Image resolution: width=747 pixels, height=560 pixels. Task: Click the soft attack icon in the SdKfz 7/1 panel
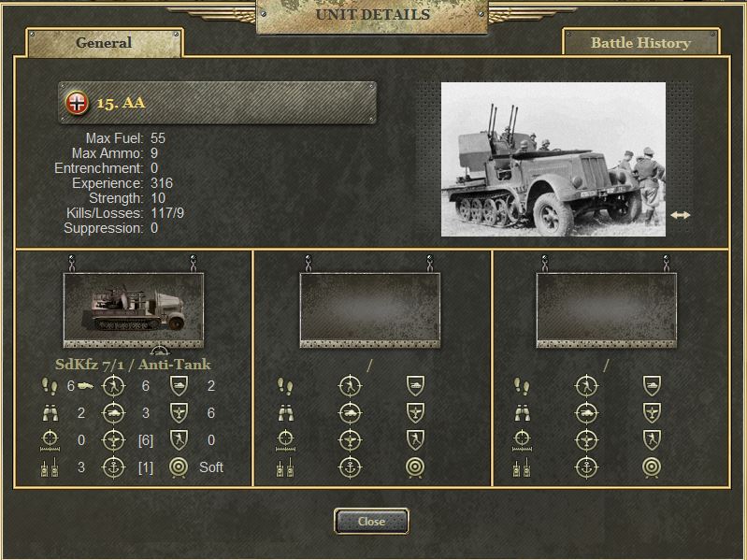pyautogui.click(x=113, y=386)
